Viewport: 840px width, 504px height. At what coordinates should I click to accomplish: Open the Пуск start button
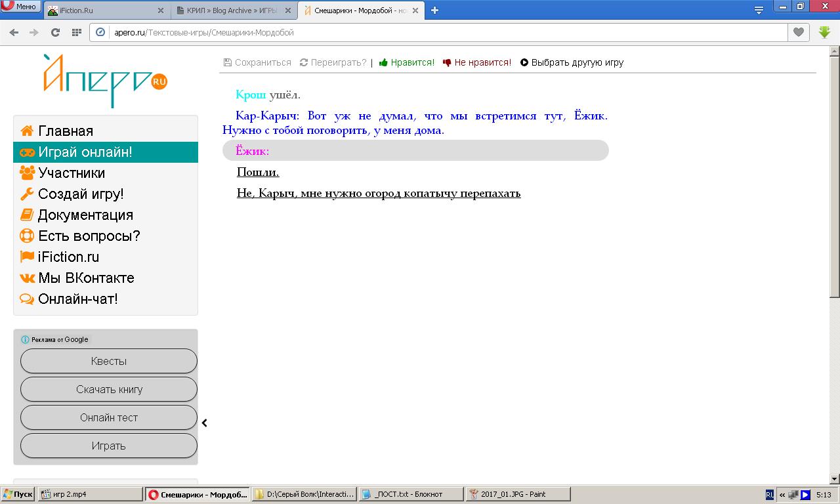(x=18, y=494)
